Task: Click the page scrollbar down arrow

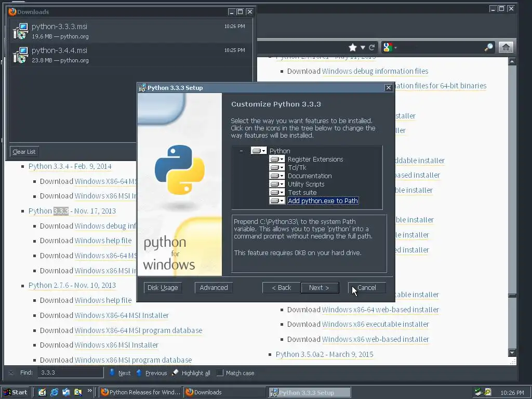Action: pos(512,353)
